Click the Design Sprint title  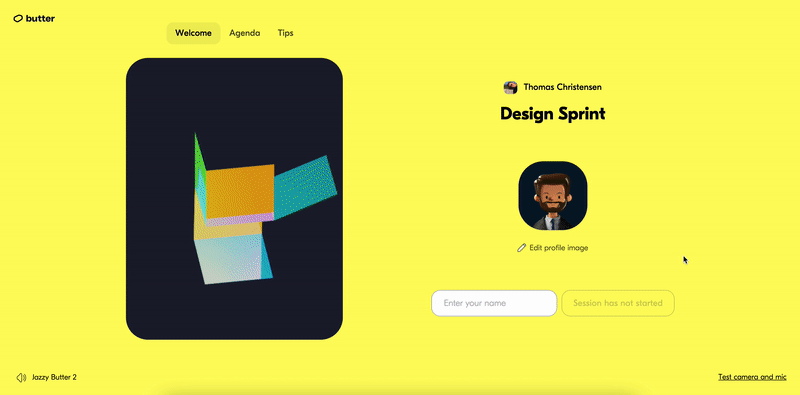click(553, 113)
